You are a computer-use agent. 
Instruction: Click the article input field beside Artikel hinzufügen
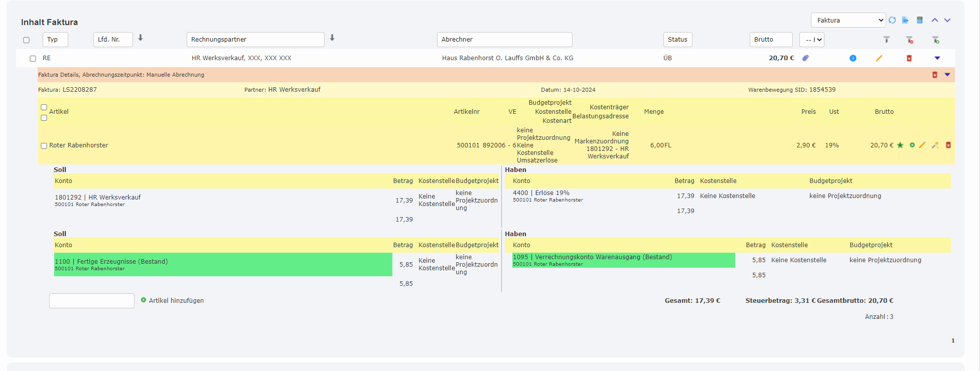tap(92, 301)
